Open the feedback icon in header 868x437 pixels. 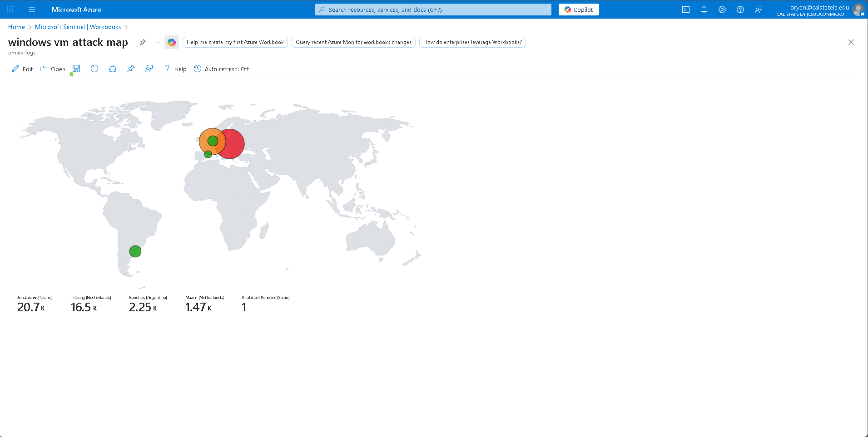(x=759, y=10)
